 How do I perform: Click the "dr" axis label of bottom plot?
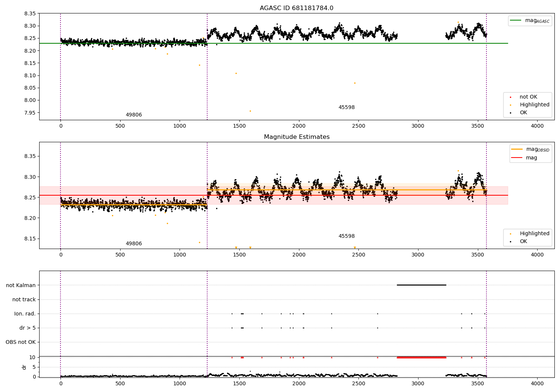(24, 367)
